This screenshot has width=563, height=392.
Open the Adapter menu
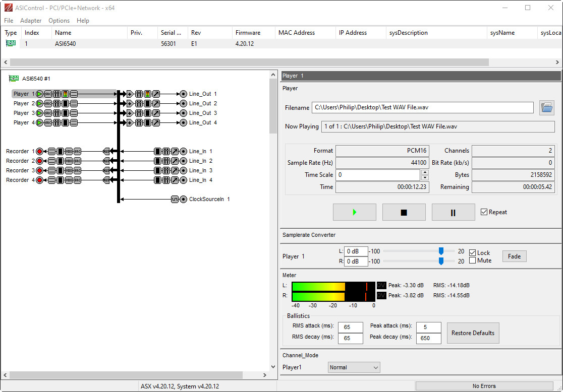tap(31, 21)
